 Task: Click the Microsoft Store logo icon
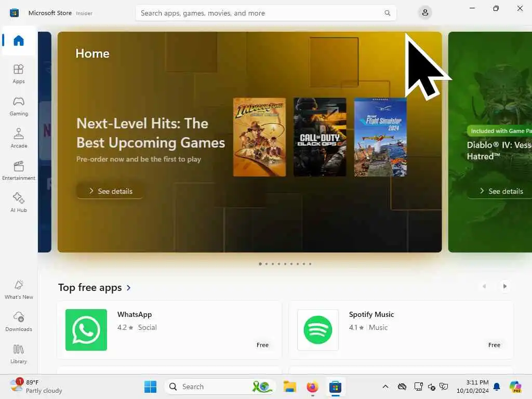14,13
